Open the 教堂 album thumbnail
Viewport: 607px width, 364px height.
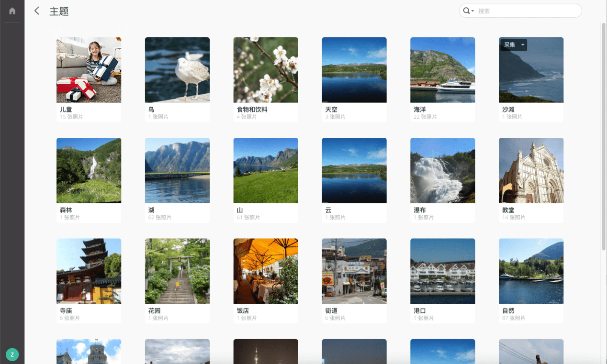point(531,171)
